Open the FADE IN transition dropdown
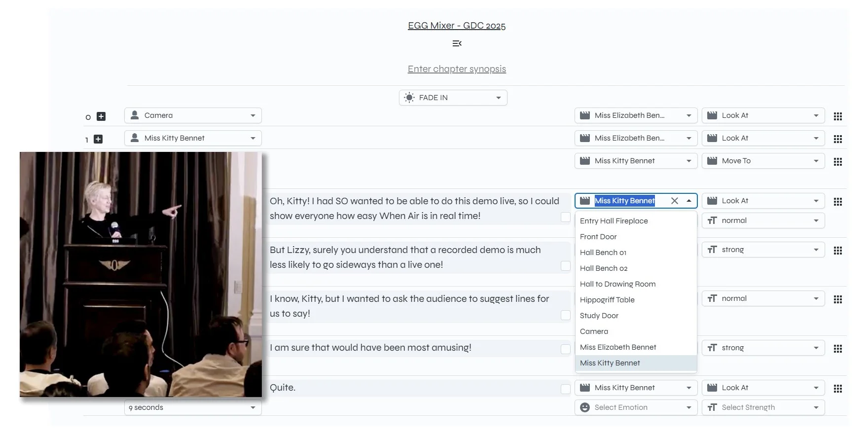The height and width of the screenshot is (437, 868). pos(453,98)
